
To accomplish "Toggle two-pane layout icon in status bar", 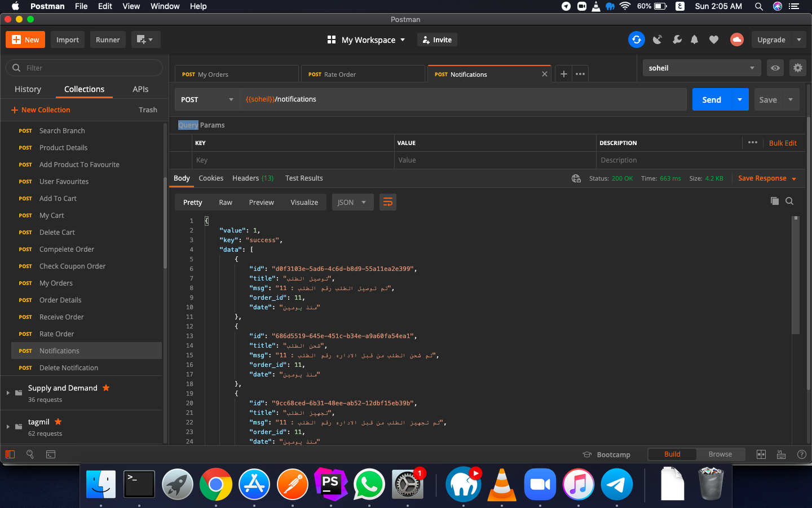I will point(761,454).
